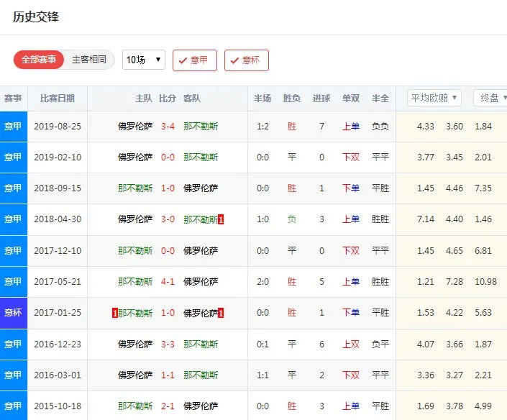Click the 胜负 column header
The image size is (507, 420).
click(x=292, y=99)
